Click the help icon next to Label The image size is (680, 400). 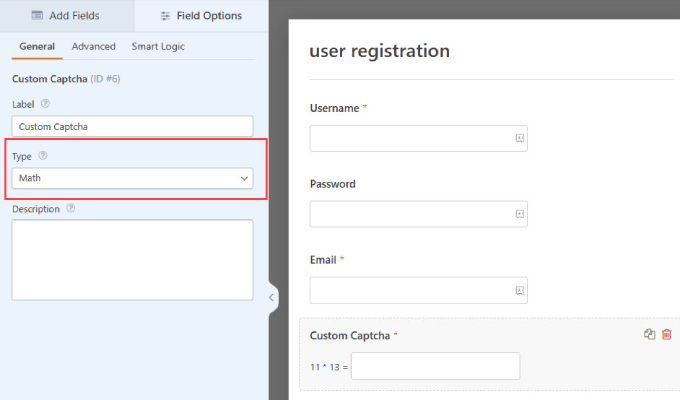[x=45, y=103]
